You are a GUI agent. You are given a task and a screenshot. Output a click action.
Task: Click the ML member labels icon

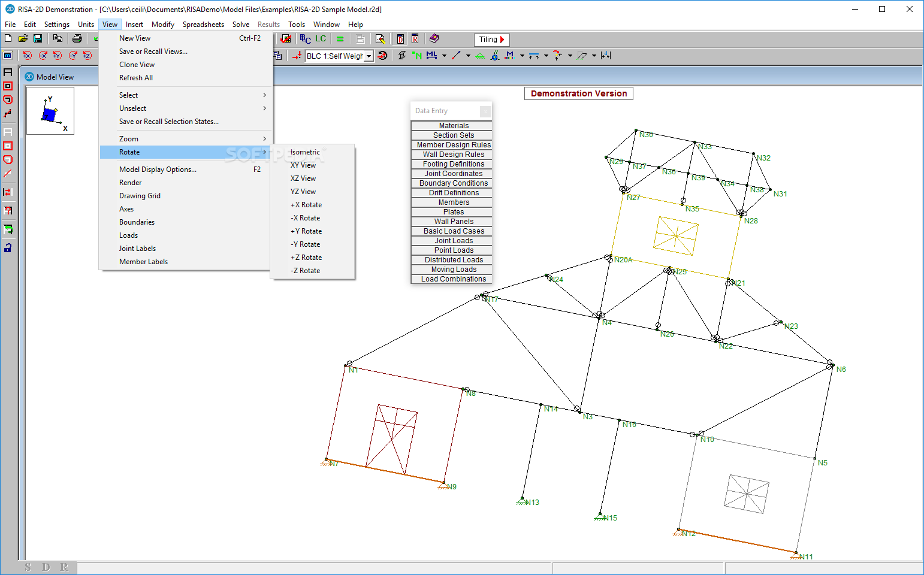coord(431,56)
